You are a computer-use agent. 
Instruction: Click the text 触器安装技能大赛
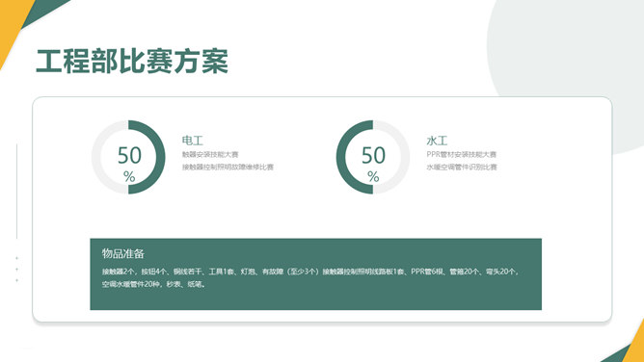tap(210, 155)
